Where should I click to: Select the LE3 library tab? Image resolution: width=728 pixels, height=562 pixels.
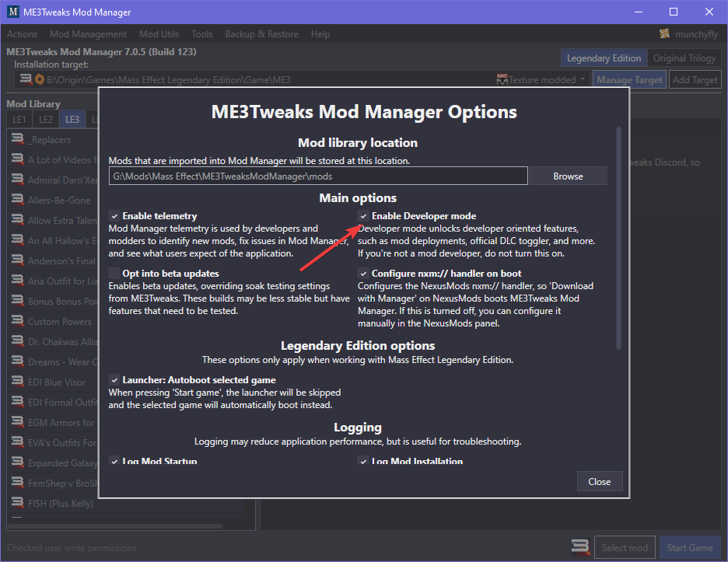72,119
